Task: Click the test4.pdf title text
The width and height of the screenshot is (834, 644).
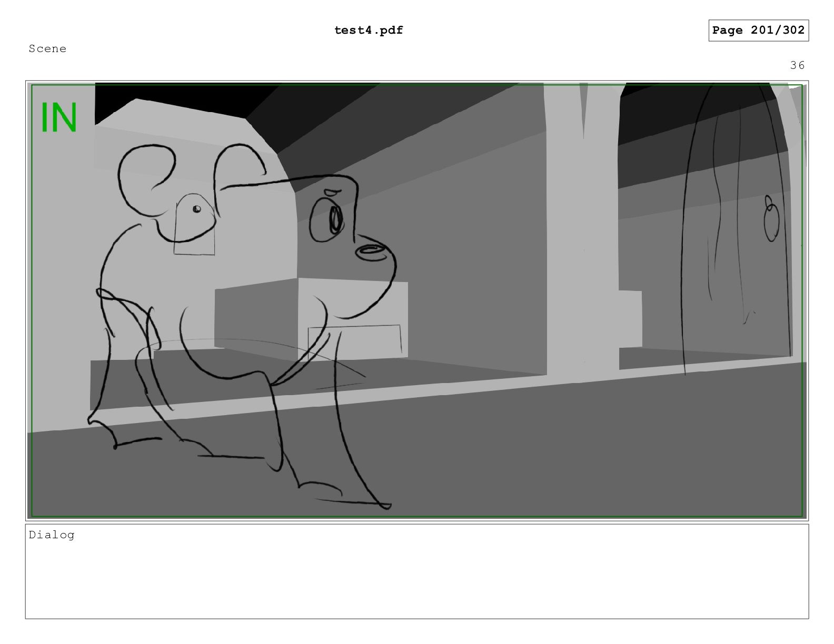Action: pos(369,31)
